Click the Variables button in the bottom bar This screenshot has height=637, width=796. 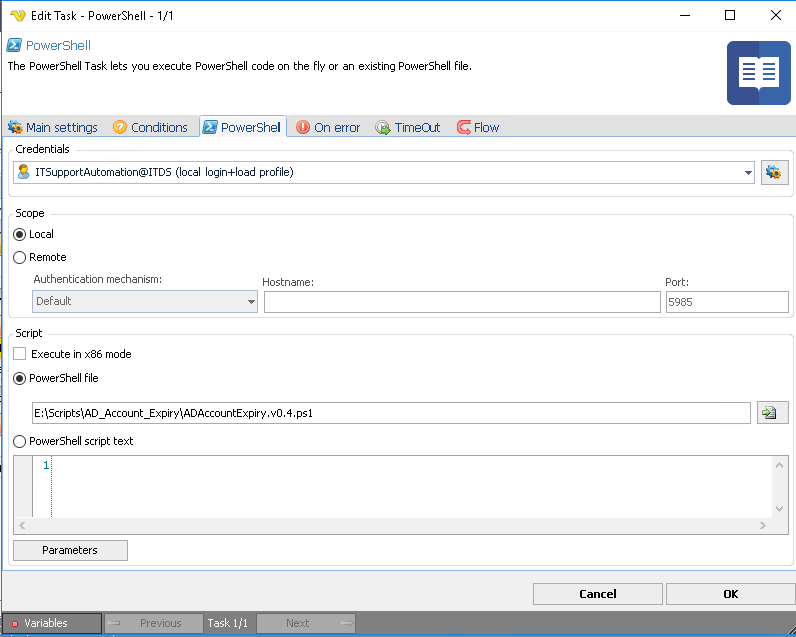pyautogui.click(x=52, y=623)
